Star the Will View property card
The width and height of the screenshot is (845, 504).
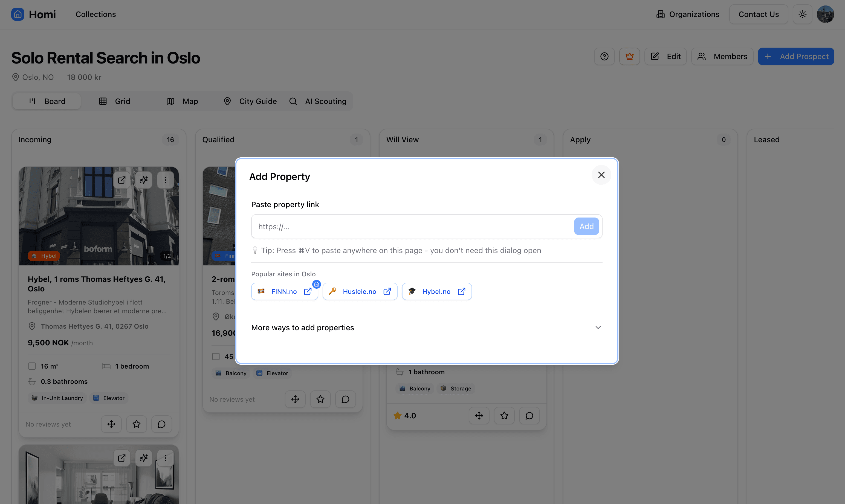504,415
